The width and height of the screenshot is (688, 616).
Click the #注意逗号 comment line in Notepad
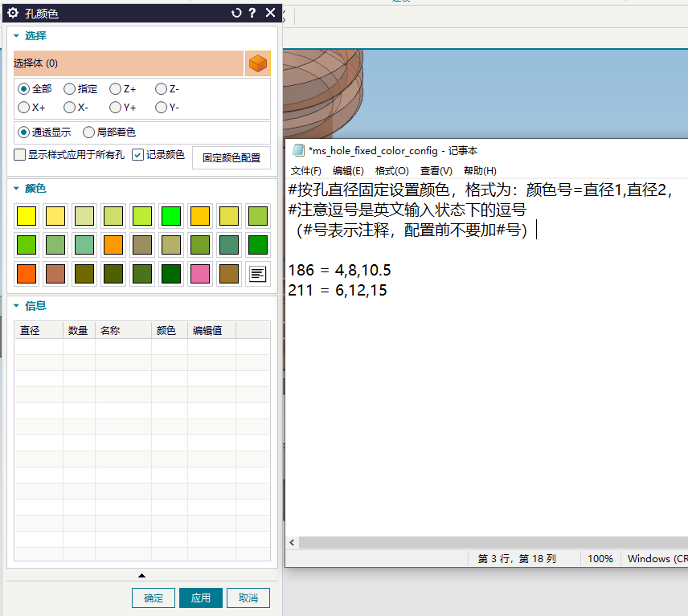tap(407, 210)
